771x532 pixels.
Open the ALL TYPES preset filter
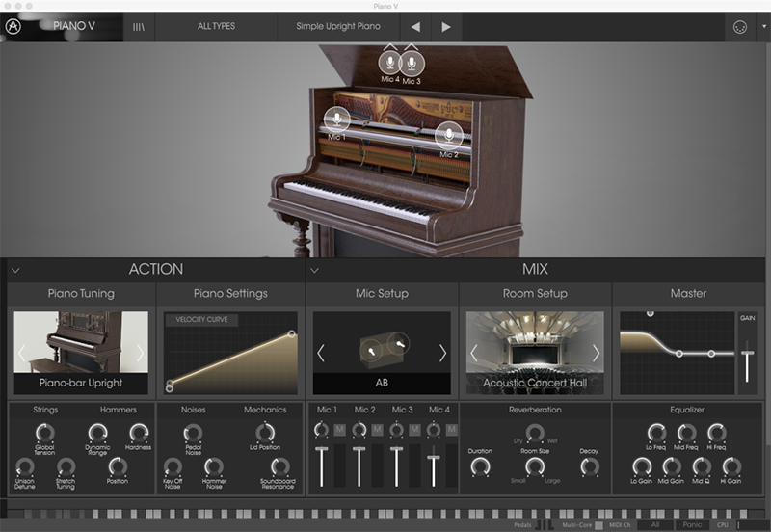click(x=216, y=27)
